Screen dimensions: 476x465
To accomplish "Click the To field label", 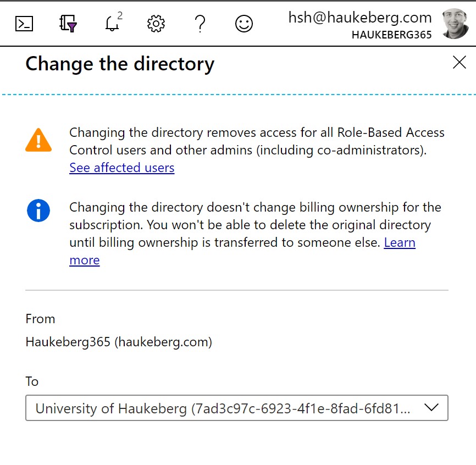I will 32,381.
